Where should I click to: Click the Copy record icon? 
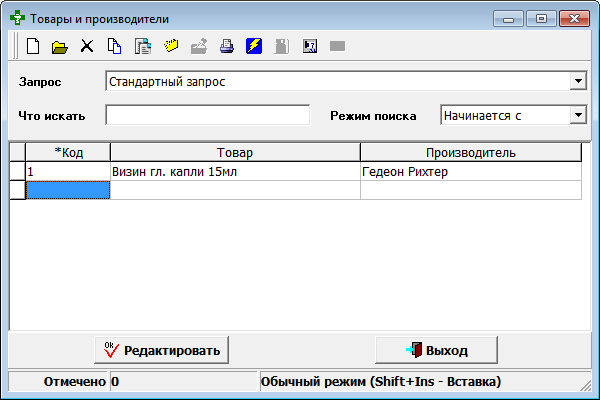click(114, 46)
